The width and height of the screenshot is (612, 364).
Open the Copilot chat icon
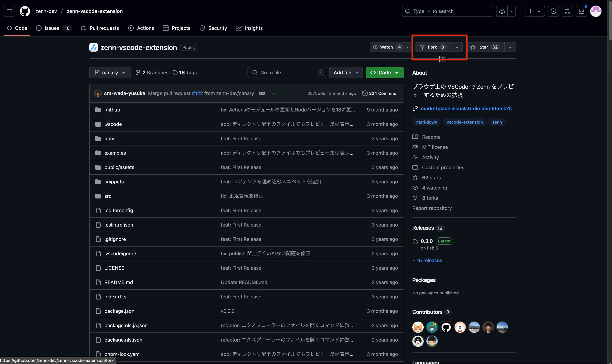point(502,11)
